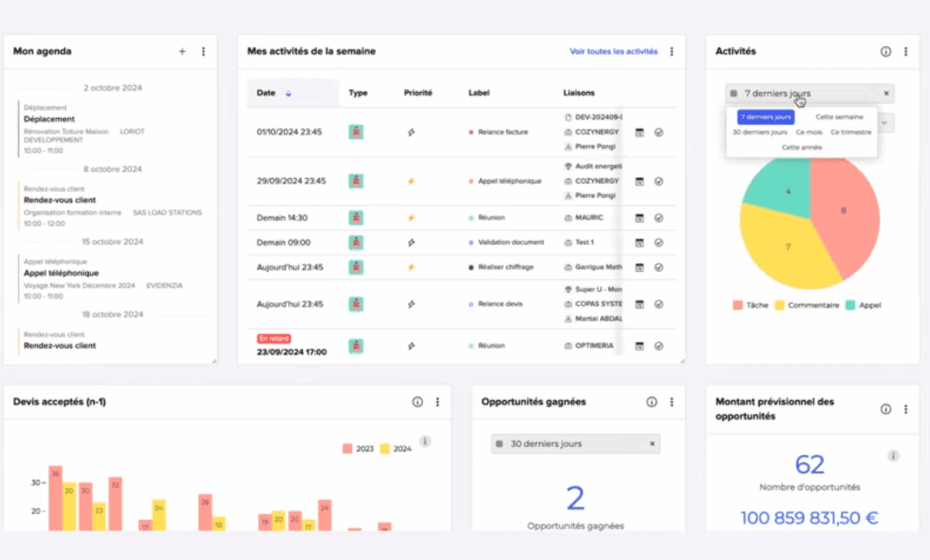
Task: Expand the chevron dropdown below the Activités filter
Action: [885, 123]
